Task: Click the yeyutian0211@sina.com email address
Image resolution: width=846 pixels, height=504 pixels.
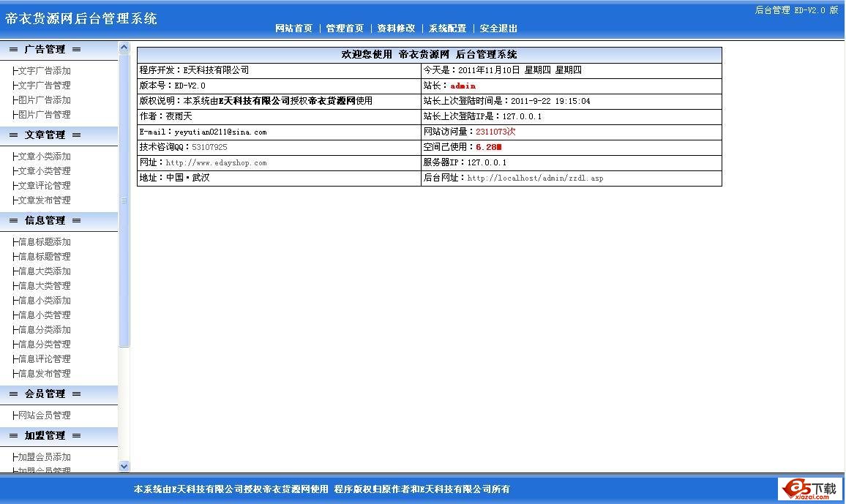Action: (x=220, y=132)
